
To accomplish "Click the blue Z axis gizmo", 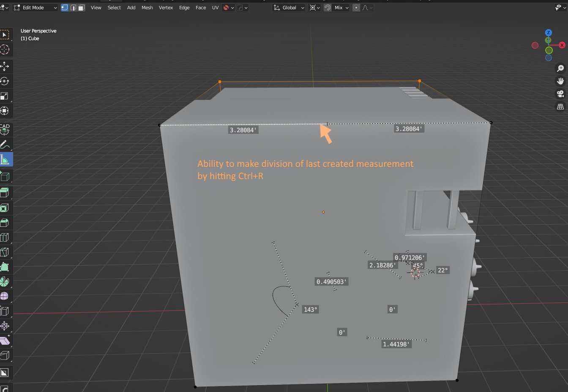I will point(549,33).
